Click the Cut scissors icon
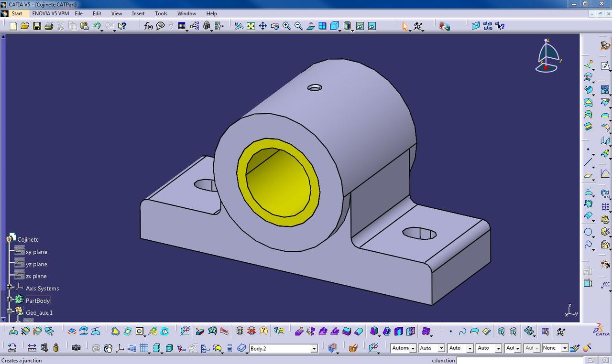Image resolution: width=612 pixels, height=364 pixels. pos(61,26)
